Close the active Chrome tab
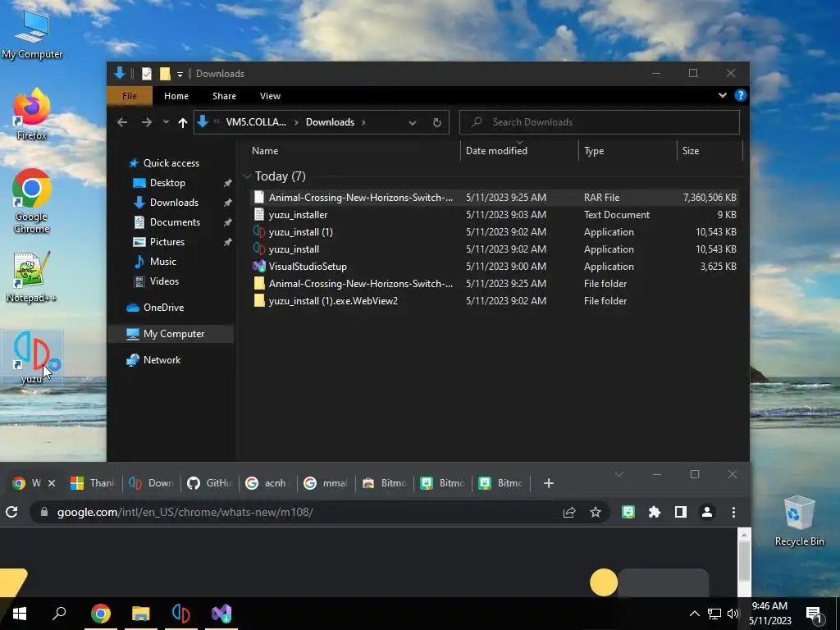The height and width of the screenshot is (630, 840). [52, 483]
